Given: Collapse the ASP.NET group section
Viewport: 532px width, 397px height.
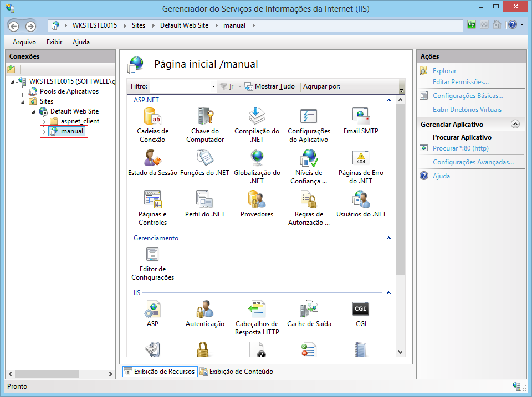Looking at the screenshot, I should [x=388, y=100].
